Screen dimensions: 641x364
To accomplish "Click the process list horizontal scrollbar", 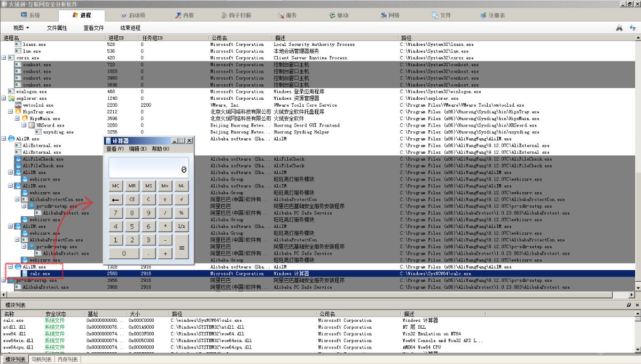I will click(x=318, y=295).
